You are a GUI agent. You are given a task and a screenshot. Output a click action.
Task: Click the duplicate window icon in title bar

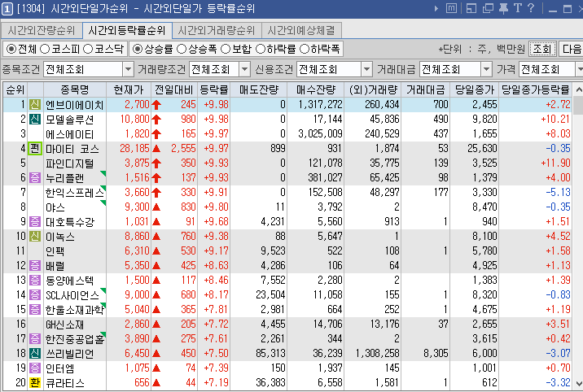[x=488, y=8]
